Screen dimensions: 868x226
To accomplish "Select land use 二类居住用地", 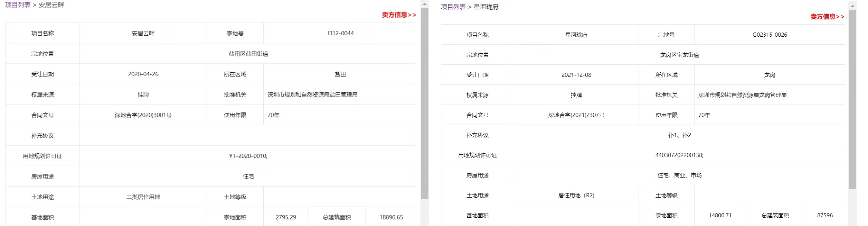I will click(143, 197).
